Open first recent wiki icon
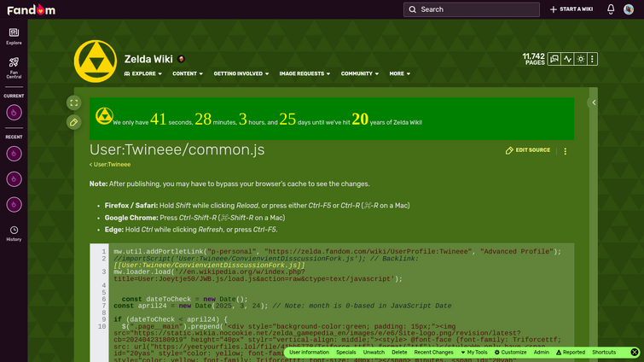Screen dimensions: 644x362 14,154
